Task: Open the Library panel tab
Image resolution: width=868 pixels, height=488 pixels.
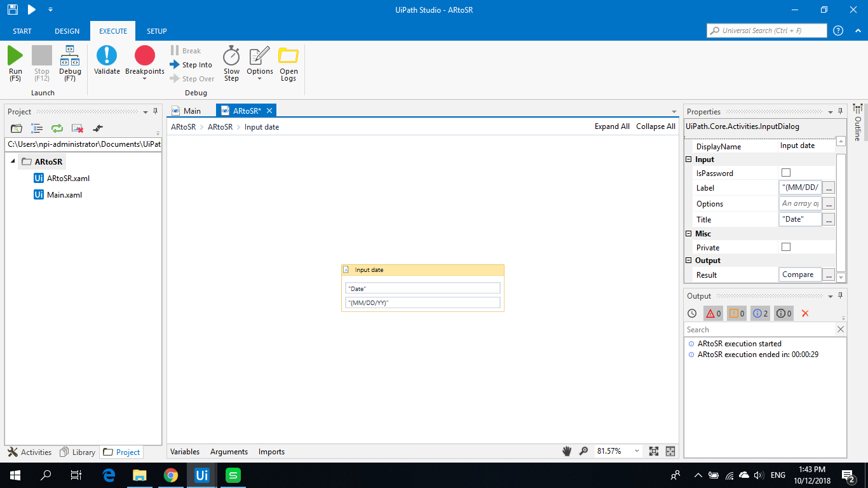Action: pyautogui.click(x=78, y=452)
